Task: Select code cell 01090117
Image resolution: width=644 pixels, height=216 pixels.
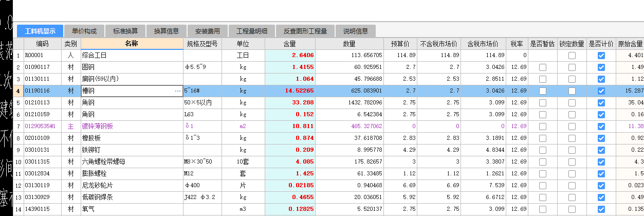Action: (x=42, y=67)
